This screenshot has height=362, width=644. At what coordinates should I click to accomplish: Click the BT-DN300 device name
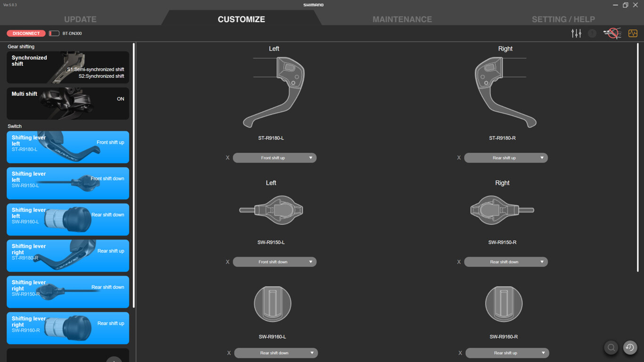point(72,33)
